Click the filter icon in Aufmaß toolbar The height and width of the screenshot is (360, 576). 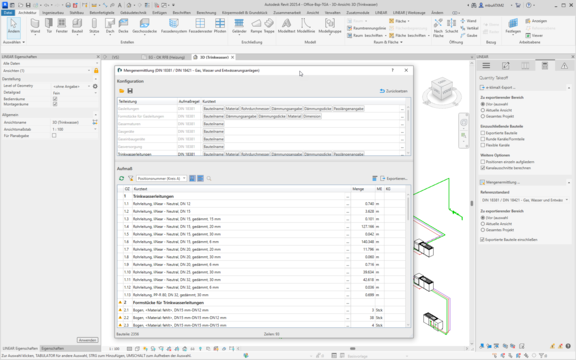(x=130, y=179)
